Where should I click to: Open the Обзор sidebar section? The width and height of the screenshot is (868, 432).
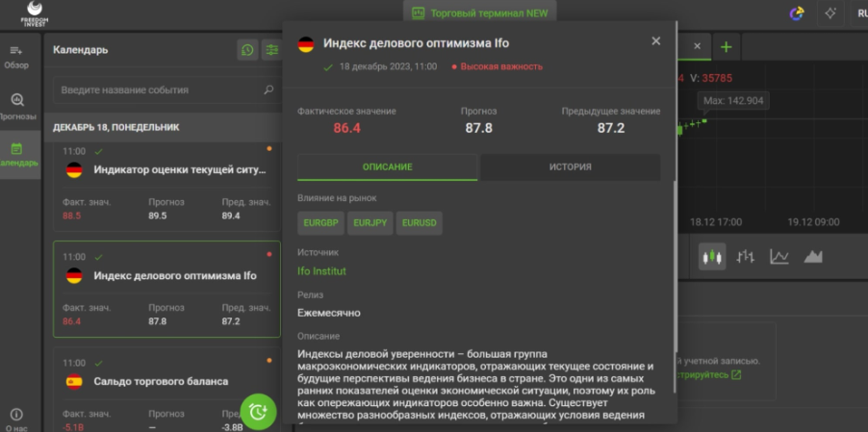[x=16, y=58]
